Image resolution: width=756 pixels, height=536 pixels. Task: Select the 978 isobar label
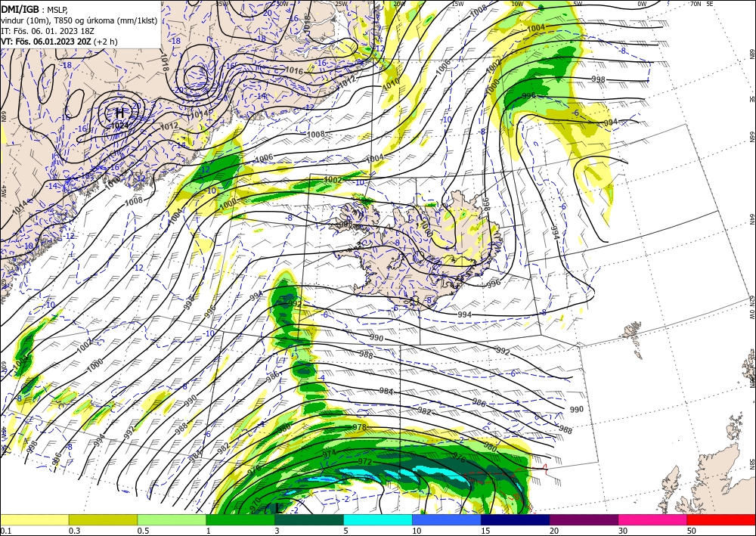360,427
